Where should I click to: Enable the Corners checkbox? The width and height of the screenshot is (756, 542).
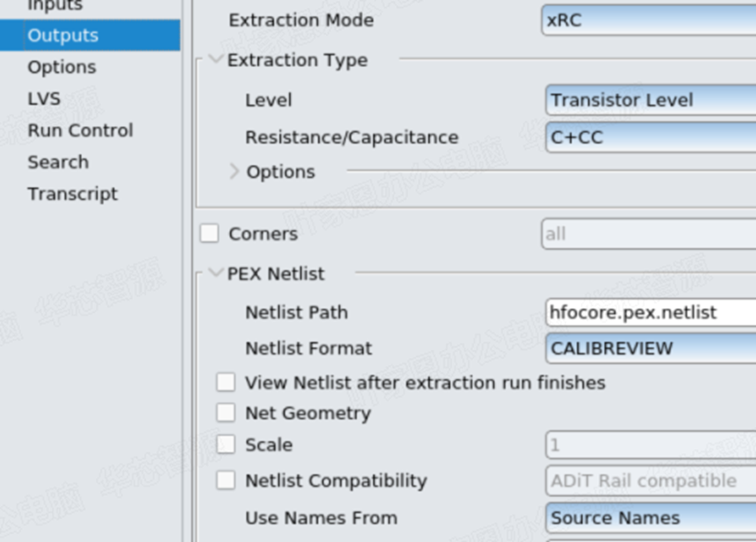pyautogui.click(x=210, y=234)
